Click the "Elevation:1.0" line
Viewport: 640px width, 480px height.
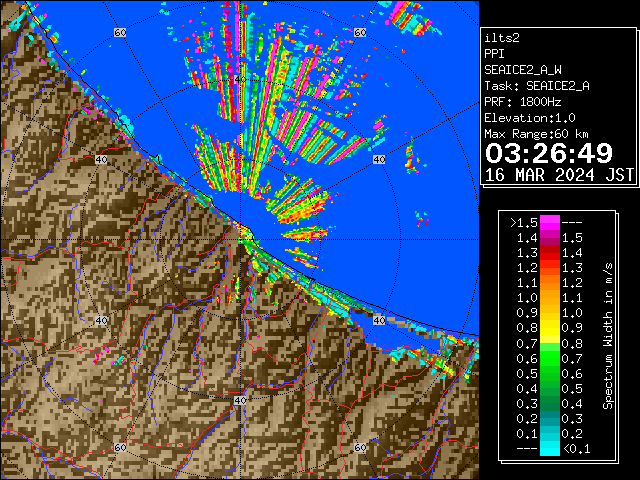[x=530, y=118]
